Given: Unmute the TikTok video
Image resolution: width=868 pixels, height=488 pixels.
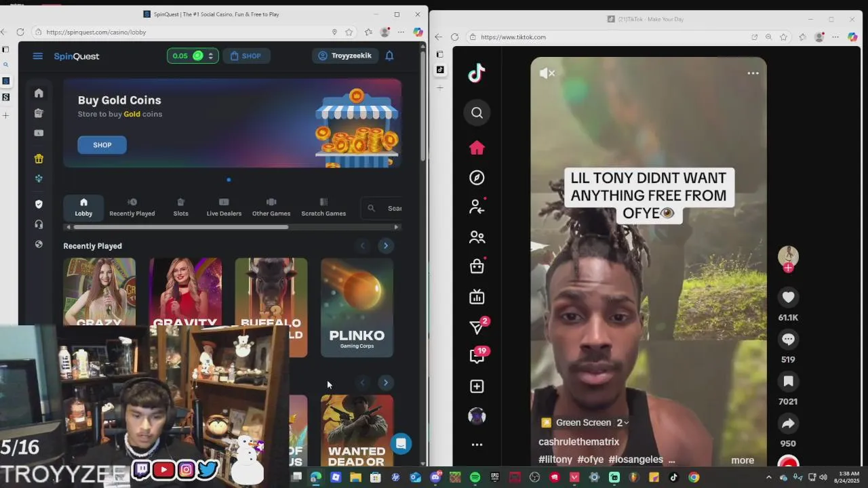Looking at the screenshot, I should pyautogui.click(x=547, y=73).
